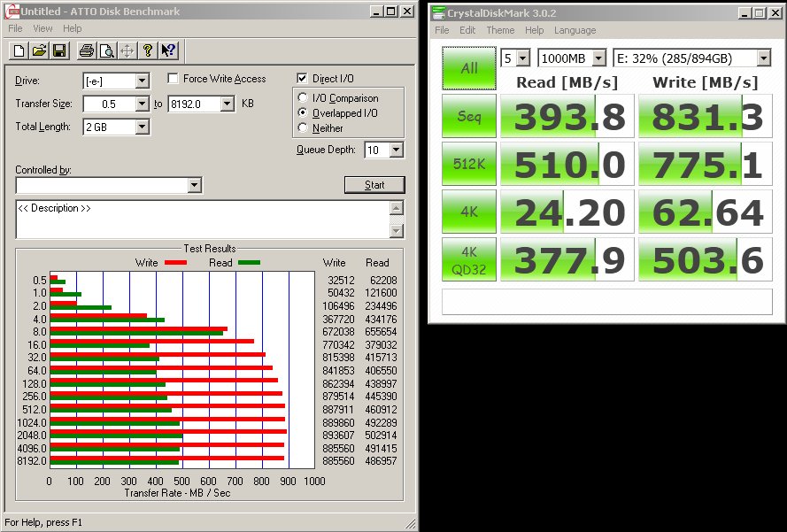Open Print Preview from the ATTO toolbar

point(107,50)
